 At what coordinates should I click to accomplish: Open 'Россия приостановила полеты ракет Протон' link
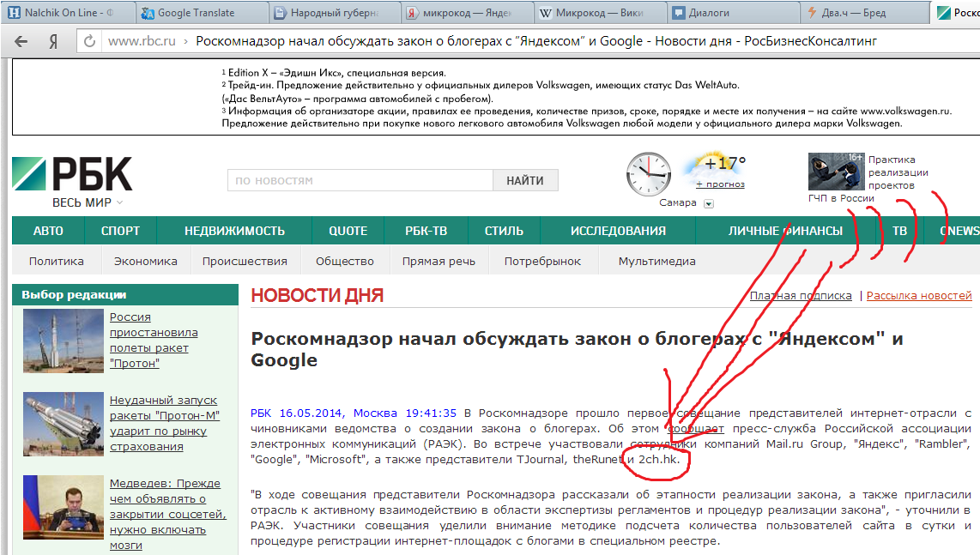click(153, 340)
